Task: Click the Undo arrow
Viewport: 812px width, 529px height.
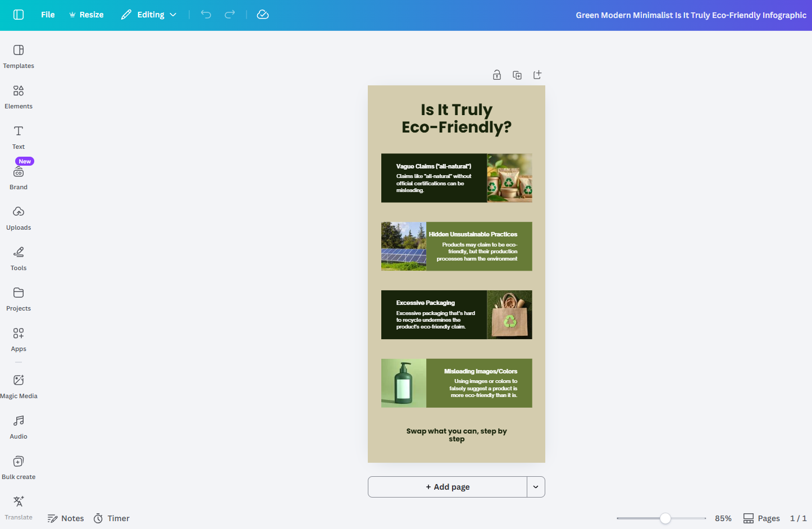Action: [x=206, y=15]
